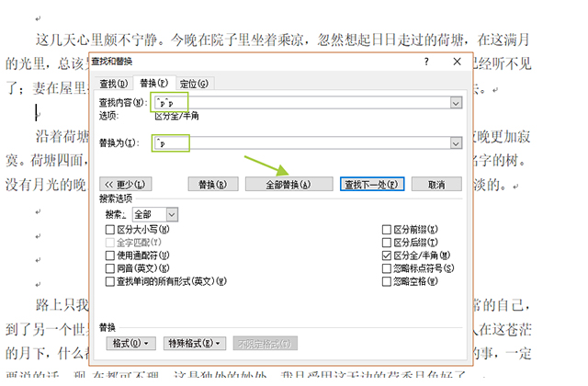Select the 替换(P) tab

tap(153, 83)
